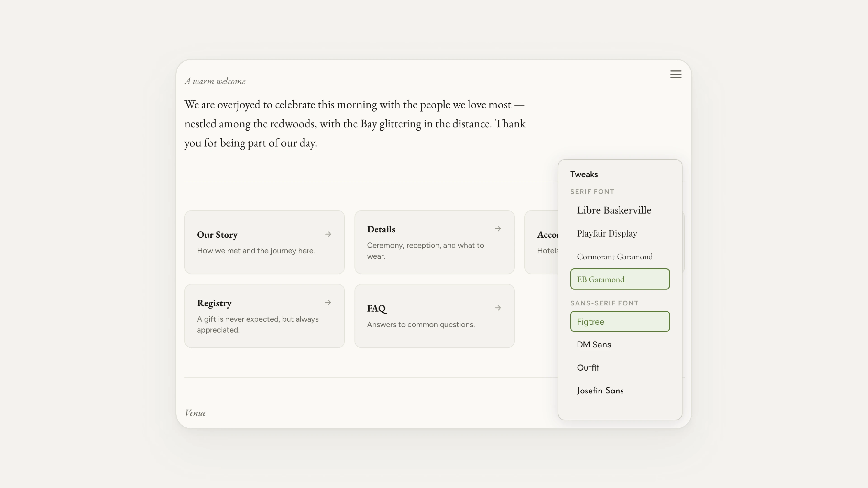Select DM Sans as the sans-serif font
This screenshot has width=868, height=488.
[594, 344]
